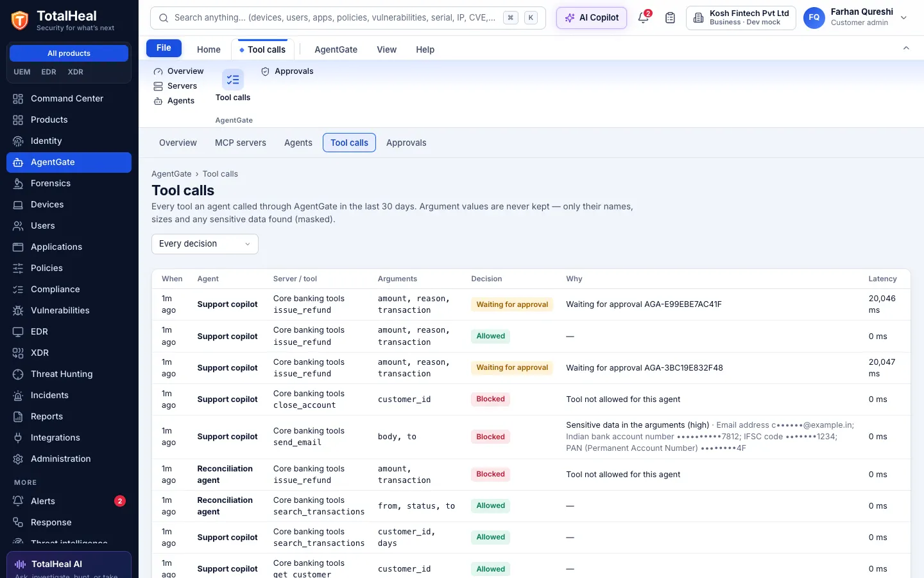Click the Compliance checklist icon
Viewport: 924px width, 578px height.
tap(18, 289)
